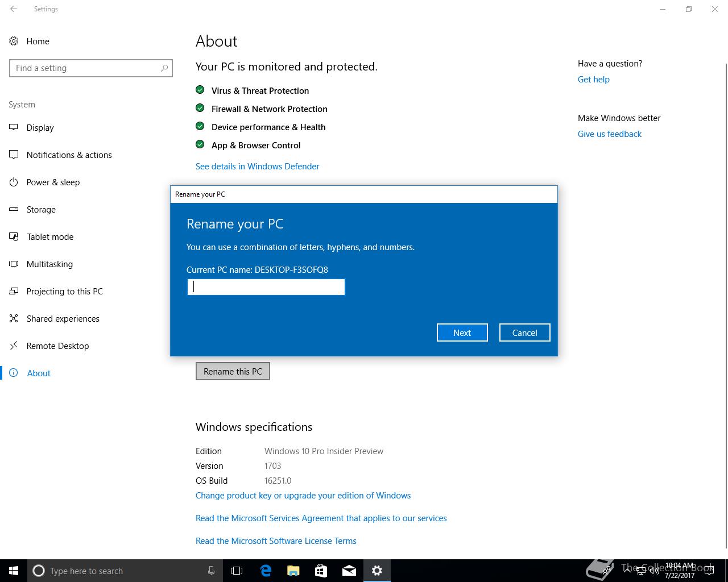This screenshot has width=728, height=582.
Task: Open See details in Windows Defender
Action: click(258, 167)
